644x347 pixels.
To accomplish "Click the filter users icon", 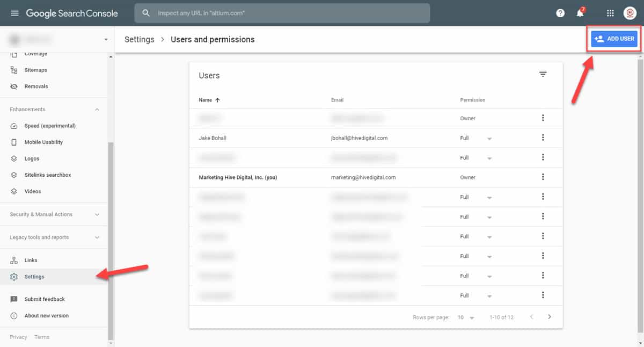I will pyautogui.click(x=543, y=75).
